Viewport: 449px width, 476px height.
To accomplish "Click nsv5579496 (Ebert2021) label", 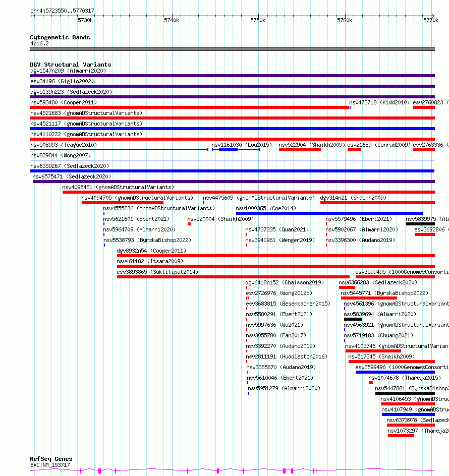I will (359, 219).
